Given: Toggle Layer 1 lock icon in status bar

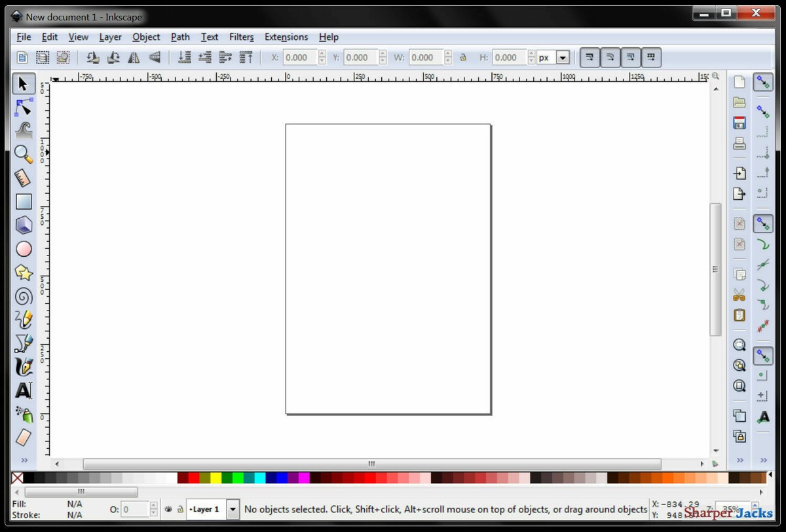Looking at the screenshot, I should tap(179, 509).
